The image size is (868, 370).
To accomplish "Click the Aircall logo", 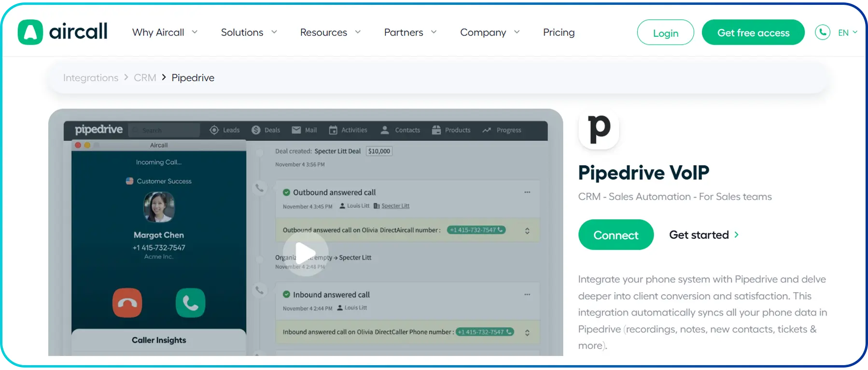I will pos(63,32).
